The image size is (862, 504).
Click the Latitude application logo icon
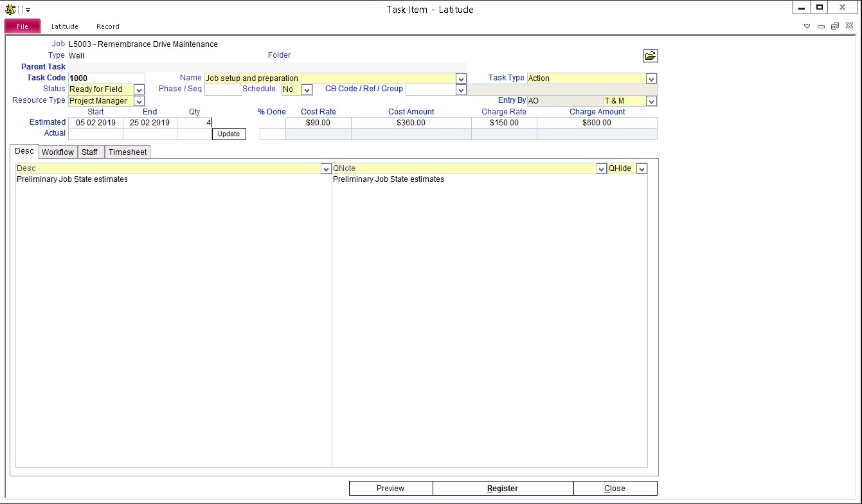(x=10, y=10)
